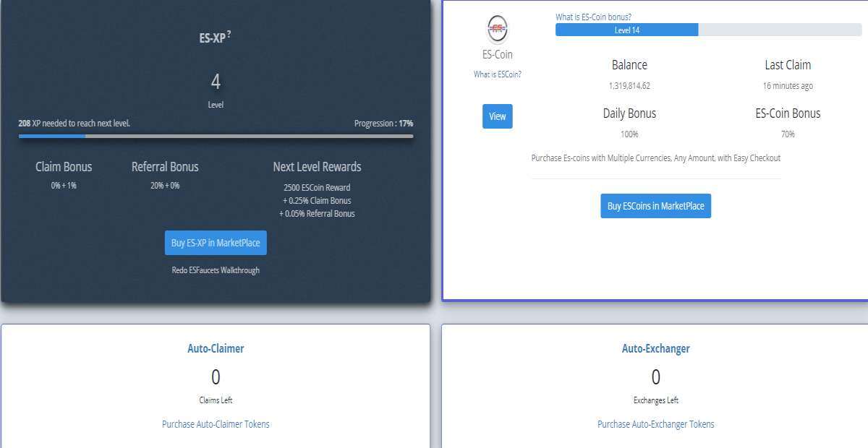The width and height of the screenshot is (868, 448).
Task: Click the Claims Left label
Action: tap(216, 400)
